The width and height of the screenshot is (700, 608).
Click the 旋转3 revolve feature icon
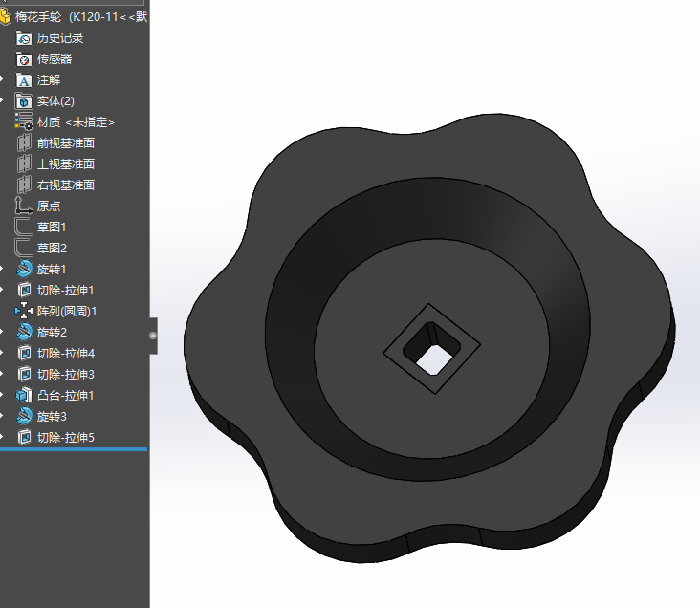point(24,417)
